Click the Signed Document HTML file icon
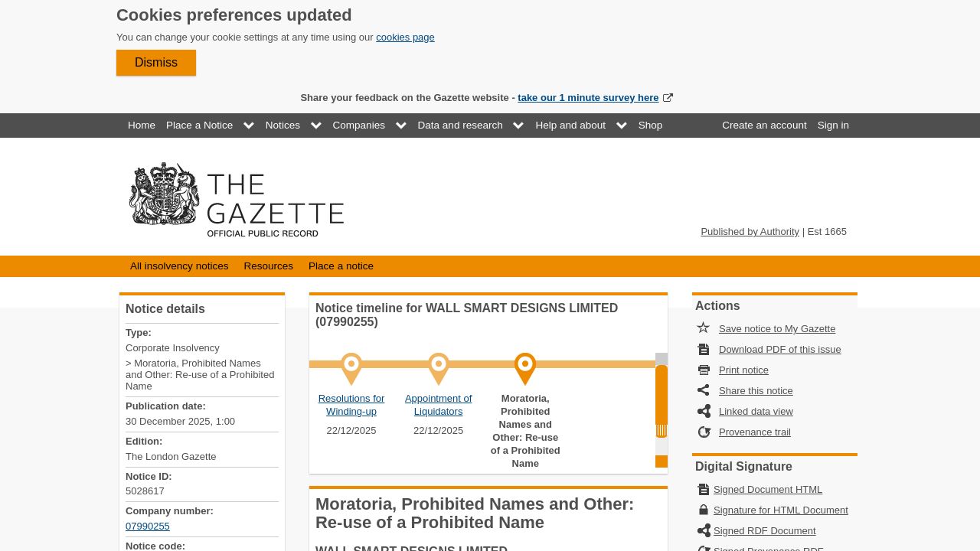Screen dimensions: 980x551 coord(704,489)
